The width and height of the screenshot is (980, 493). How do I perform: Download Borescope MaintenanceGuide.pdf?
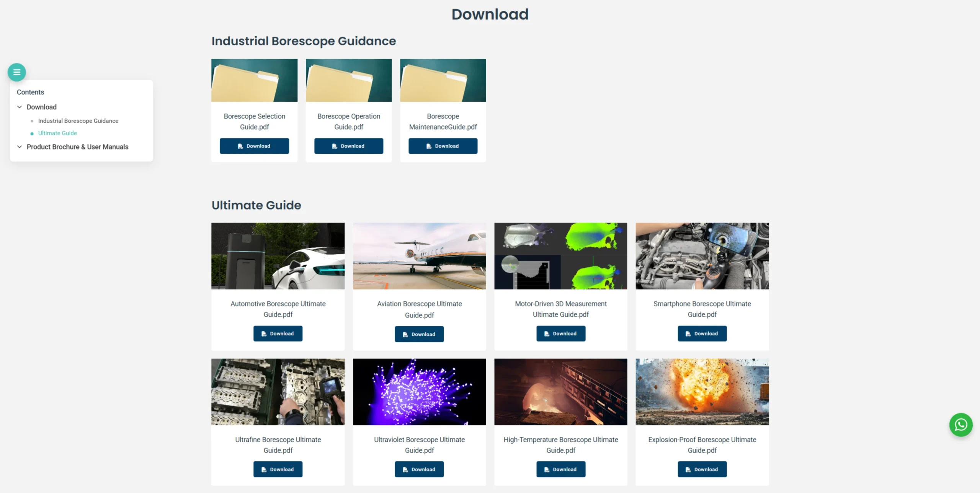(443, 146)
